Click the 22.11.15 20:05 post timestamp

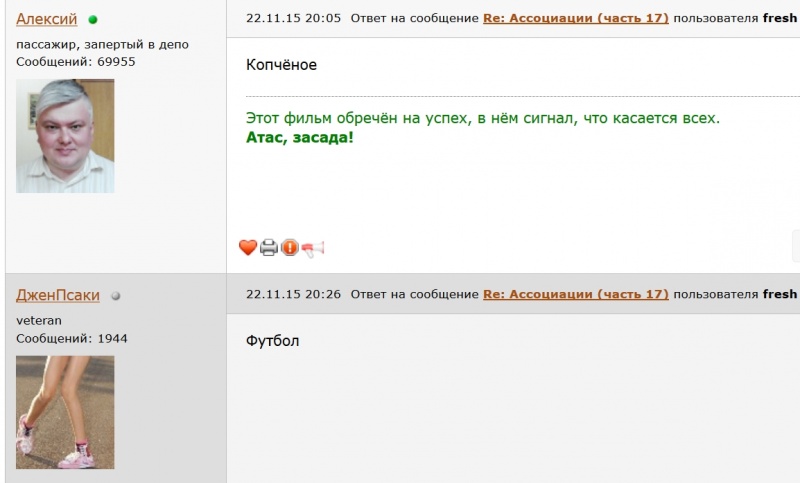293,18
